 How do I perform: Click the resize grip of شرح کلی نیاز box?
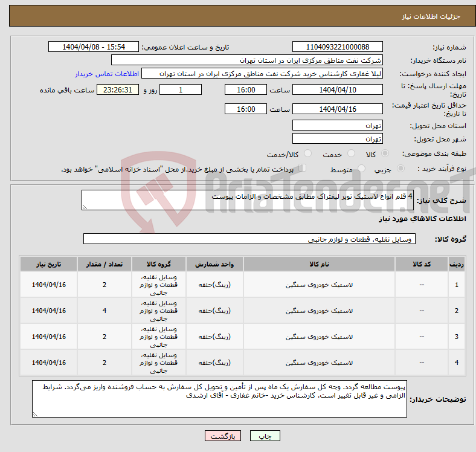point(85,207)
